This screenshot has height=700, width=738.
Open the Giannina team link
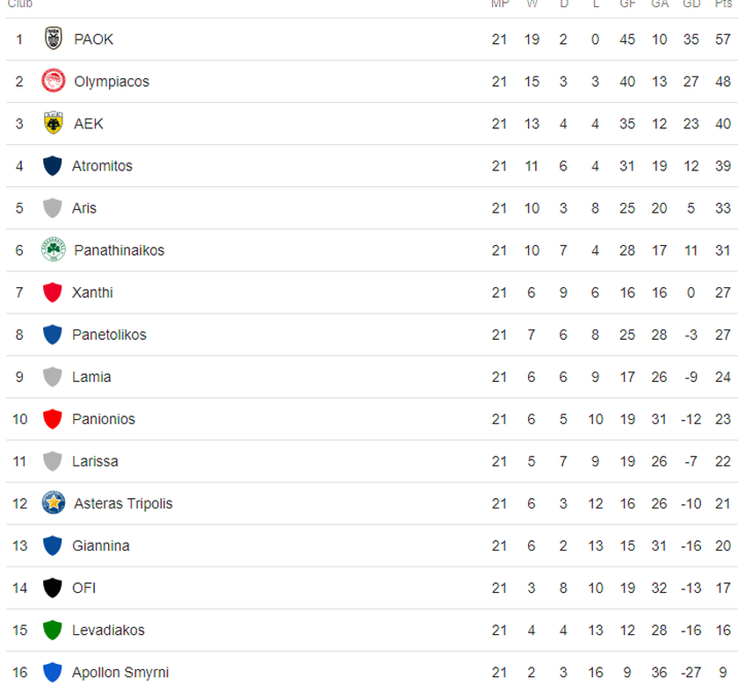100,545
